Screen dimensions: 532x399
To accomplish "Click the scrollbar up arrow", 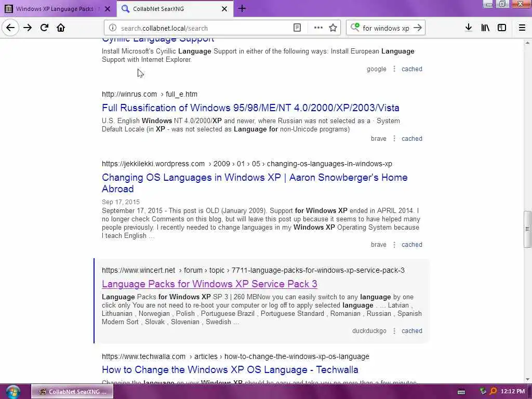I will tap(527, 43).
